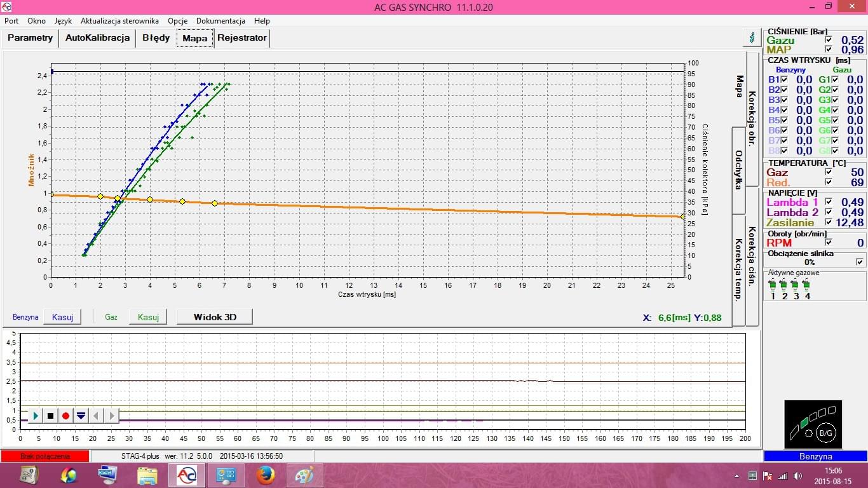Click the black stop square button
Image resolution: width=868 pixels, height=488 pixels.
(x=51, y=416)
